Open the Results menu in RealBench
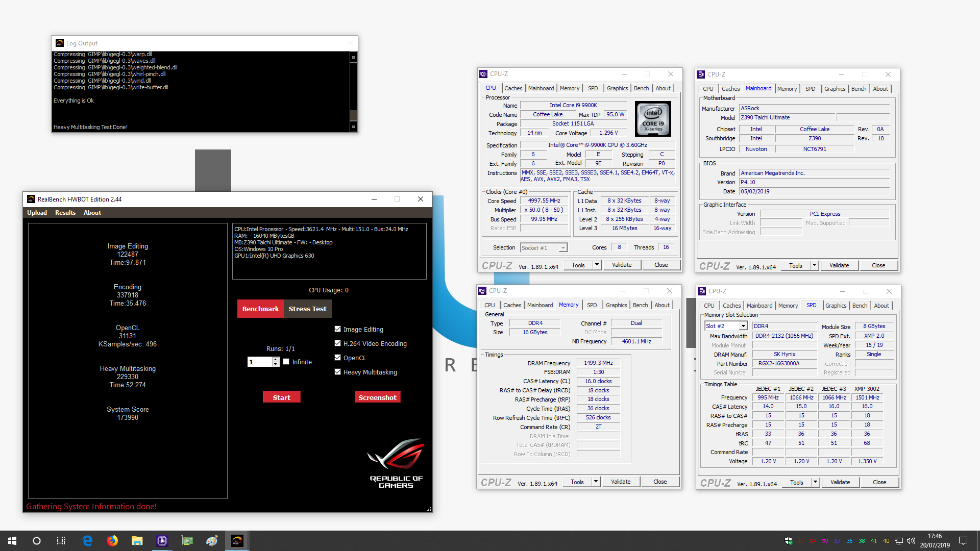 point(65,213)
